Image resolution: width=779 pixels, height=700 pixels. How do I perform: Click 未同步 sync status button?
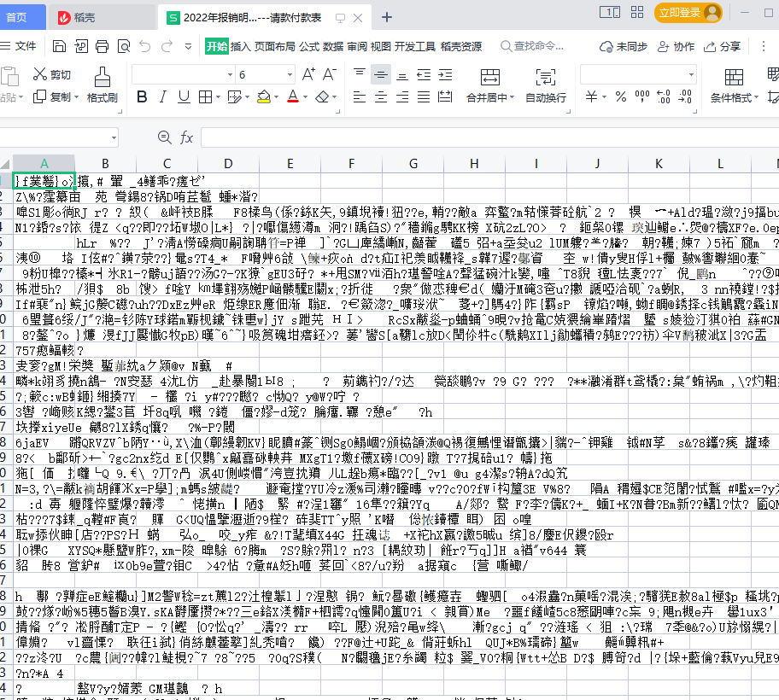(624, 46)
